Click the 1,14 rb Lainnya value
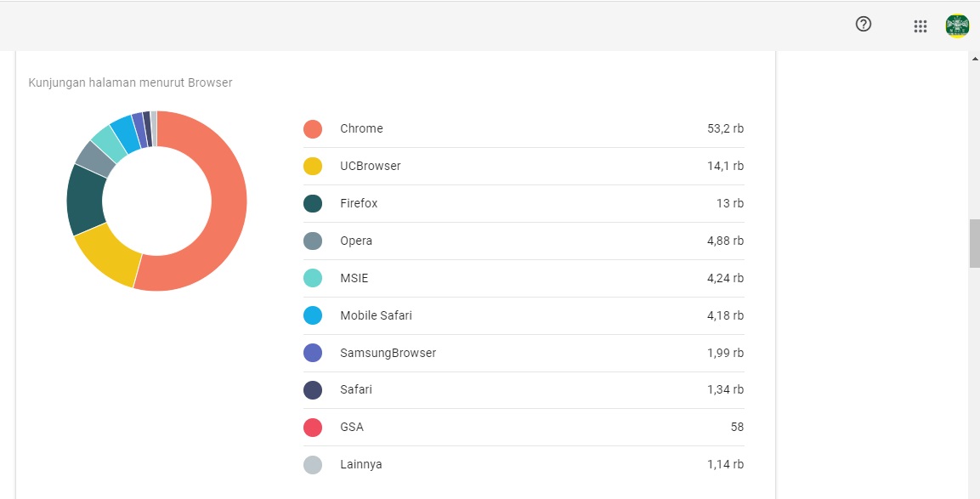This screenshot has width=980, height=499. coord(726,465)
